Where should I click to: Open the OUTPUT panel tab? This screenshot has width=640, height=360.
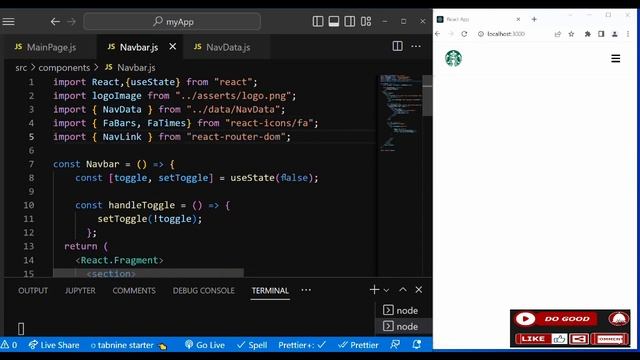tap(33, 291)
